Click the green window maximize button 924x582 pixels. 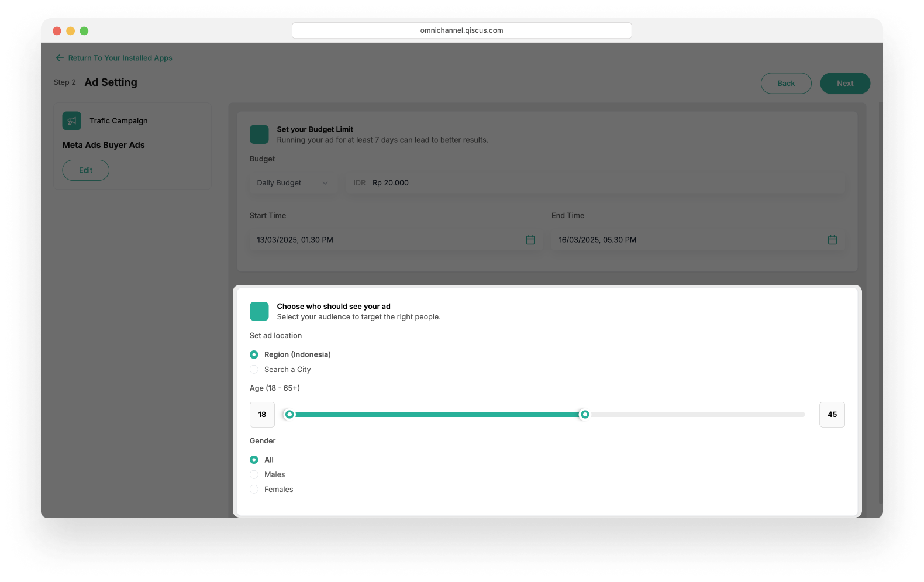[84, 31]
